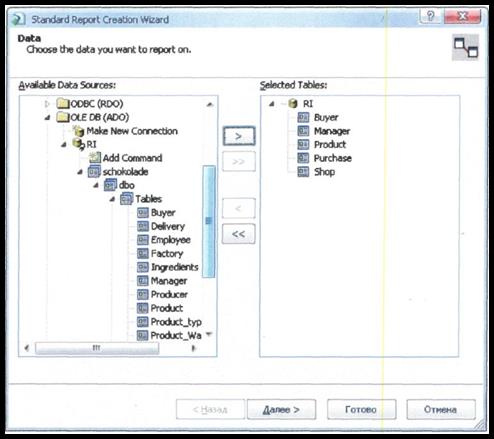
Task: Click the Employee table icon
Action: (x=143, y=240)
